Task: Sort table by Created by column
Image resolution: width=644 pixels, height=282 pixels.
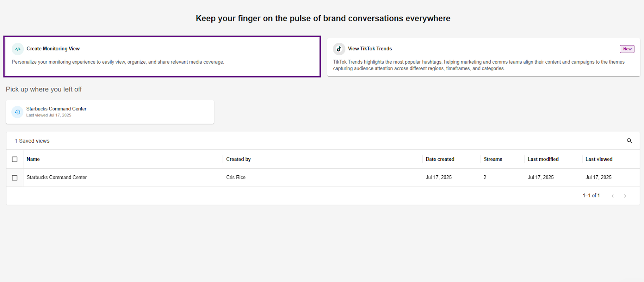Action: 238,159
